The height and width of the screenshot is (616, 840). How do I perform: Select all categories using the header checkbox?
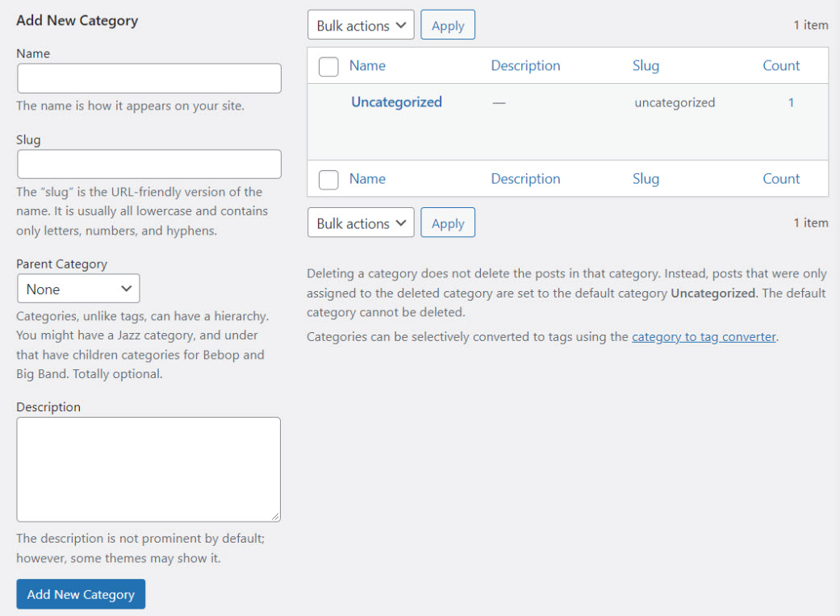[328, 66]
